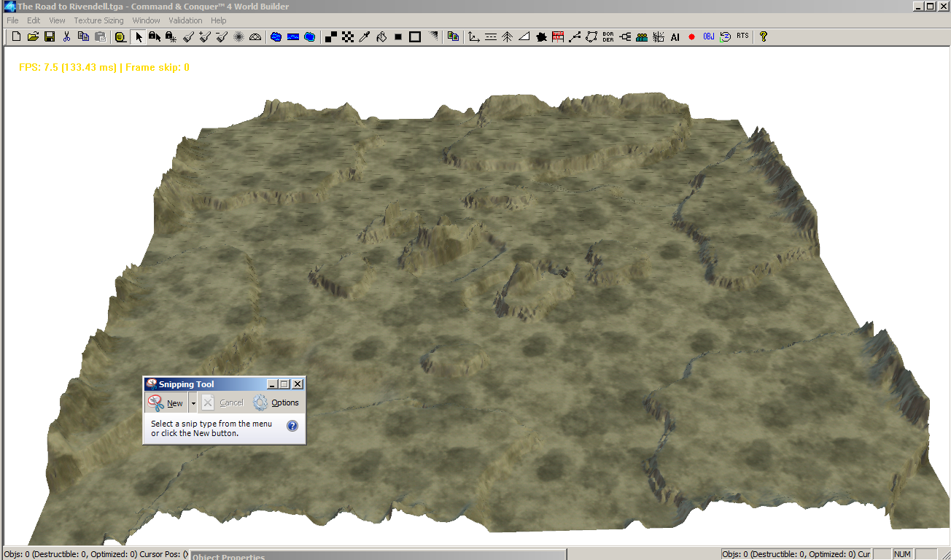Click the AI toolbar icon
This screenshot has height=560, width=951.
pos(675,36)
